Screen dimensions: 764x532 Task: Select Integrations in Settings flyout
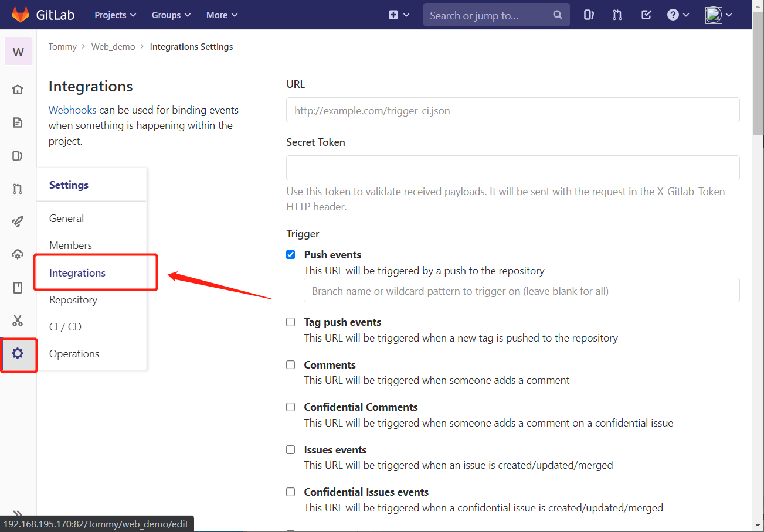click(77, 273)
